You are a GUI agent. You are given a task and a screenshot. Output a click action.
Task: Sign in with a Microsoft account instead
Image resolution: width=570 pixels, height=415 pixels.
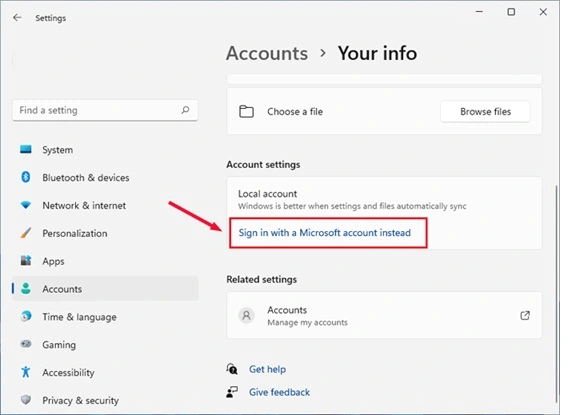click(325, 233)
